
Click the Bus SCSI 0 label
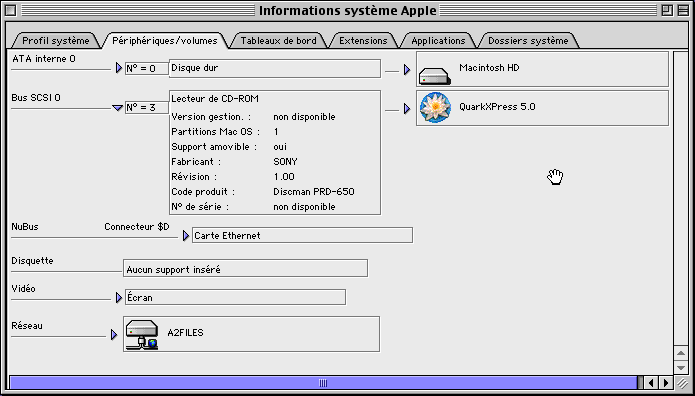tap(36, 98)
